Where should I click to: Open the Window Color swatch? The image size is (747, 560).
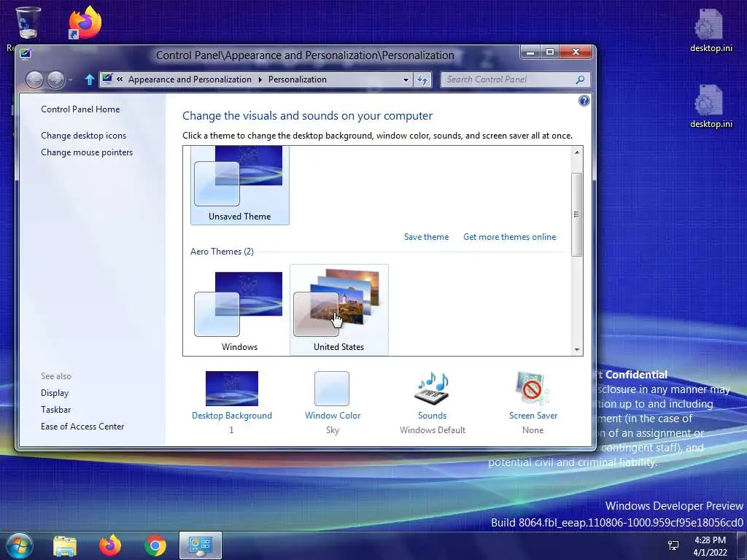tap(332, 389)
